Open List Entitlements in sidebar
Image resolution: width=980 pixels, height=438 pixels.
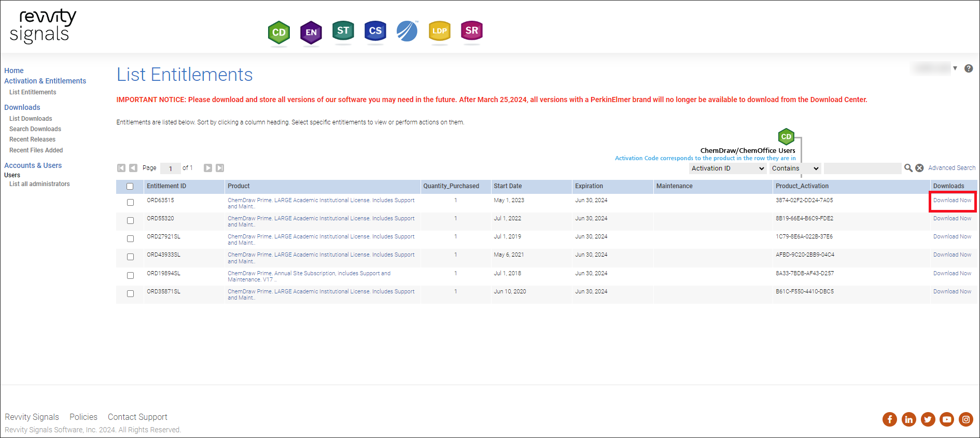[x=33, y=92]
